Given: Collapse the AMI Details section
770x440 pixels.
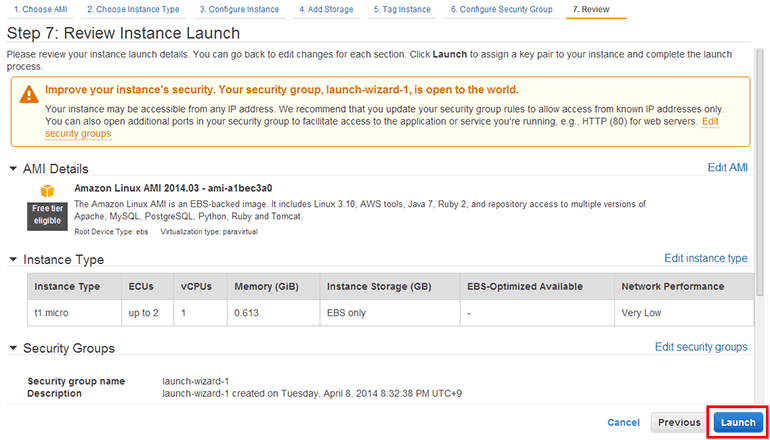Looking at the screenshot, I should click(13, 169).
